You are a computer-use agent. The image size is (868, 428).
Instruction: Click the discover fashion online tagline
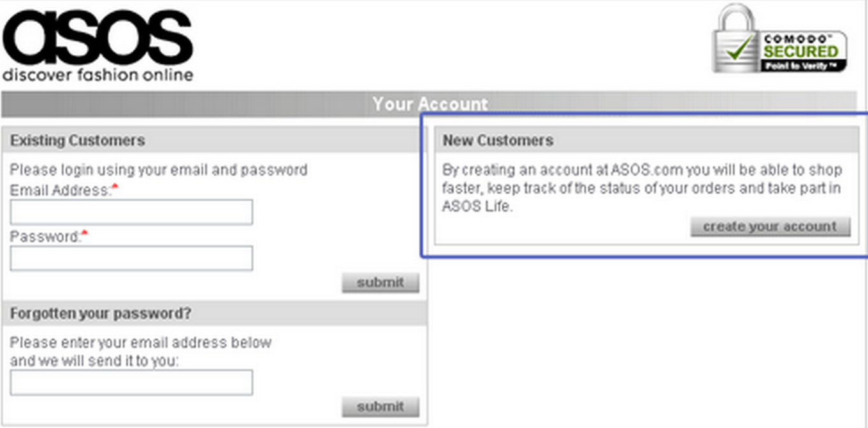[98, 75]
